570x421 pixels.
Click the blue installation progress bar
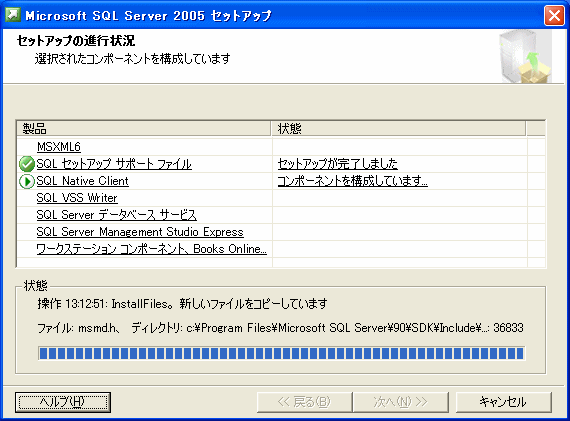(281, 353)
